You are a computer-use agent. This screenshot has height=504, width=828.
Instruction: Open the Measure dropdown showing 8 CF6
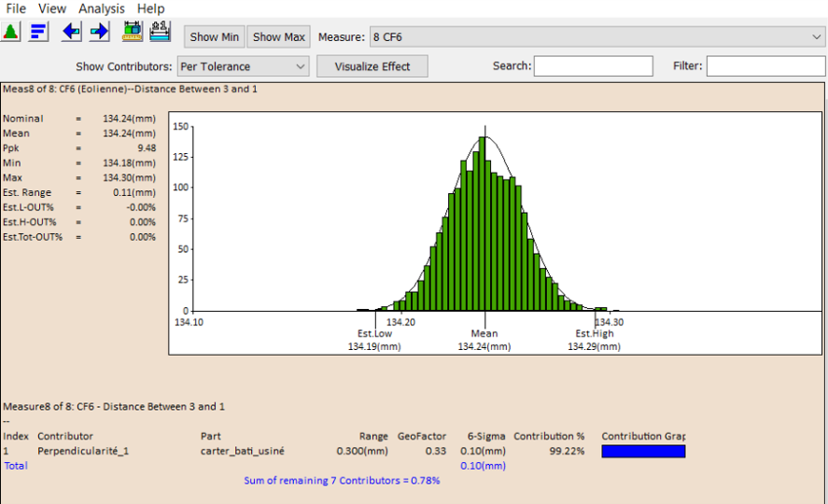596,37
